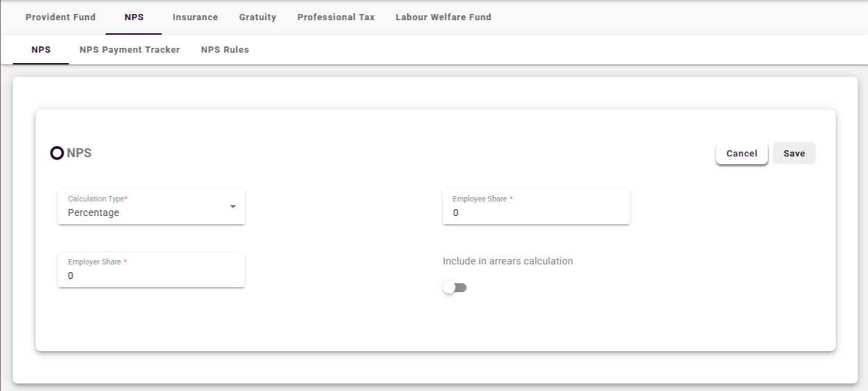Toggle the Include in arrears calculation switch

click(455, 287)
